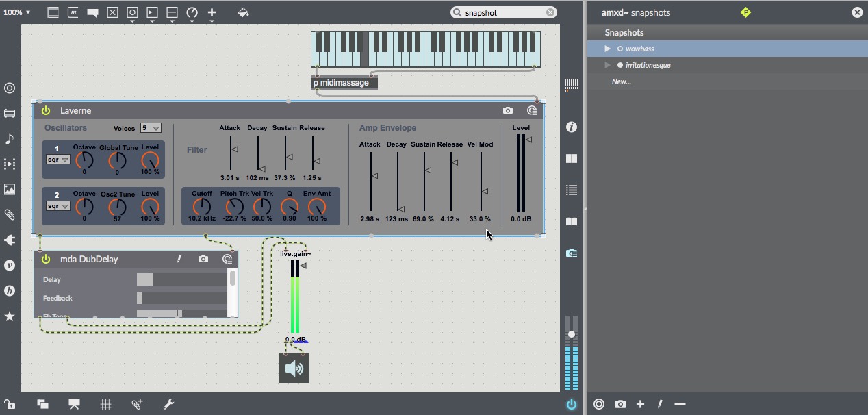Open the Voices number dropdown
The height and width of the screenshot is (415, 868).
(151, 128)
